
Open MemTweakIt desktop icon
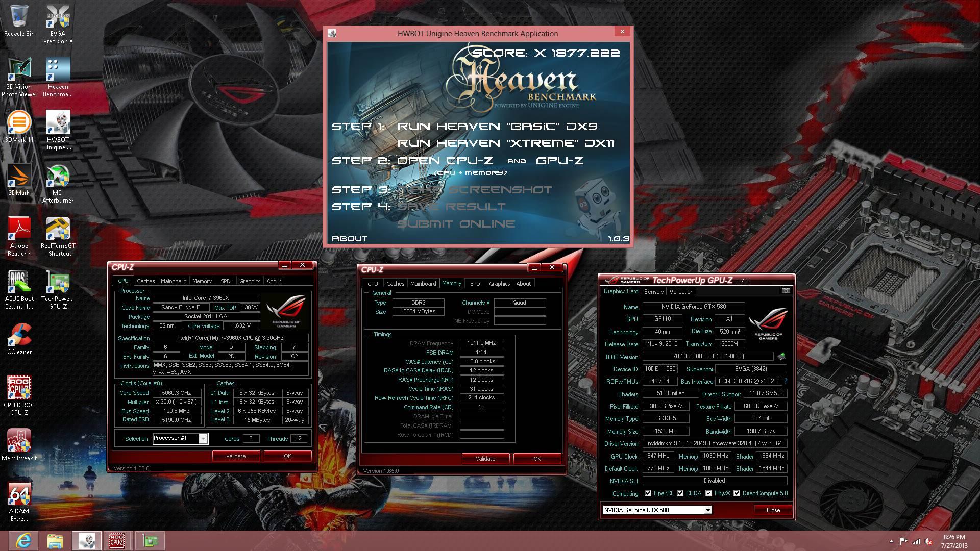pyautogui.click(x=19, y=445)
